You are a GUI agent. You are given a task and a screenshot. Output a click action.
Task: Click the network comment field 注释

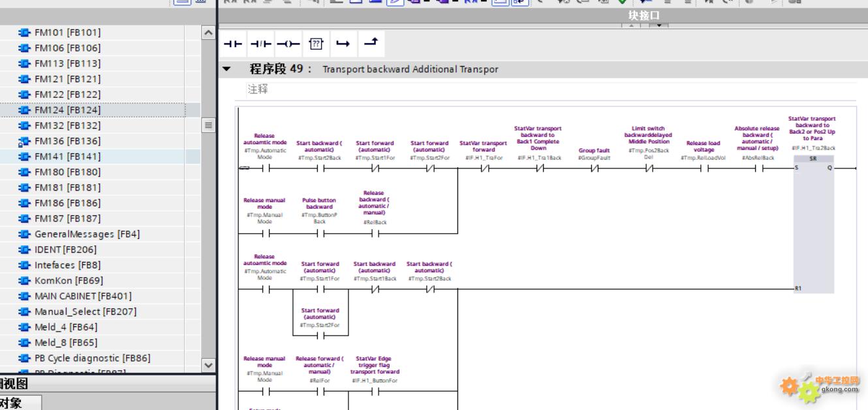[258, 89]
